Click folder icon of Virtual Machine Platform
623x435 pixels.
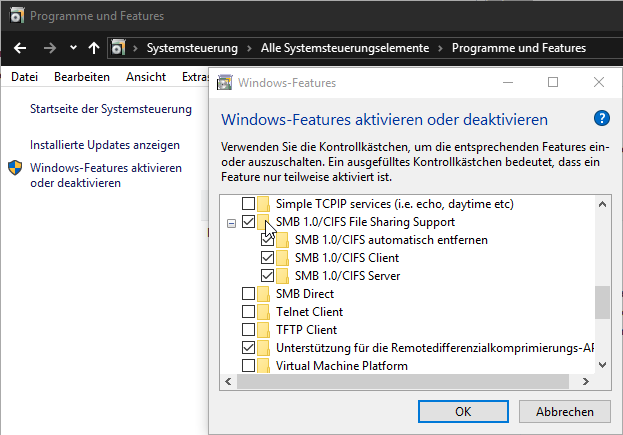(x=263, y=365)
